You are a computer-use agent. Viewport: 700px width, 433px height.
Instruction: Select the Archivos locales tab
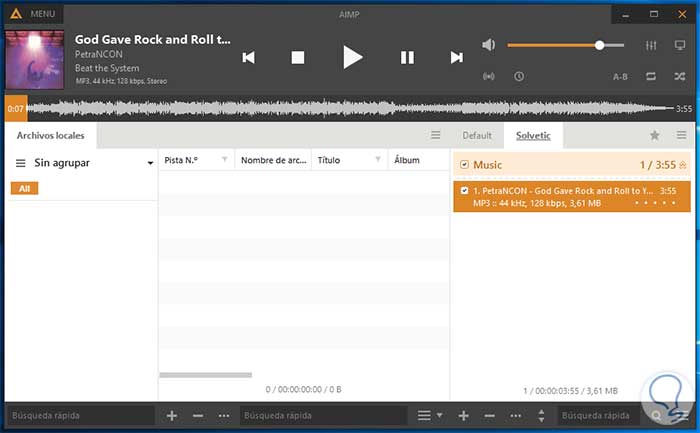(50, 135)
